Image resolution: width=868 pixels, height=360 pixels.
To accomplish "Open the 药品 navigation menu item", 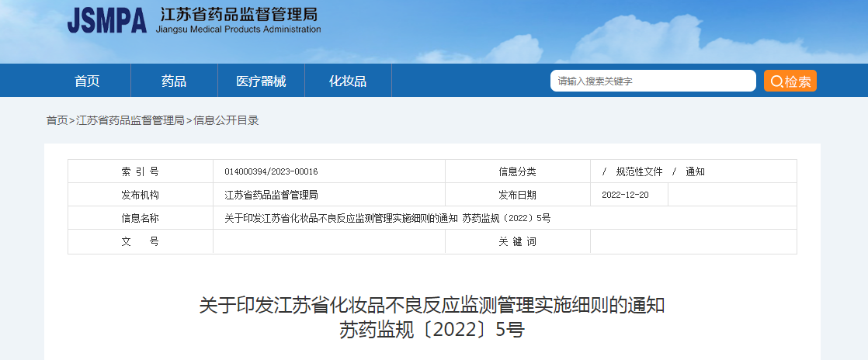I will click(x=174, y=81).
